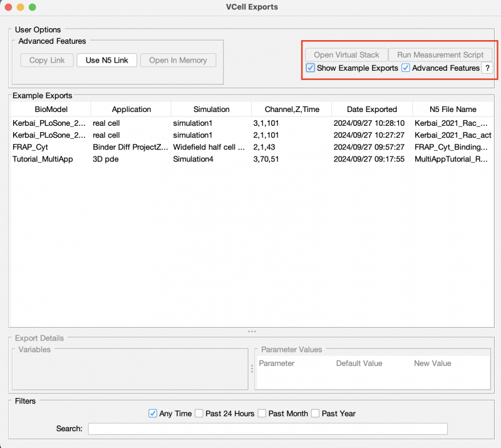Click the Default Value column header
Image resolution: width=501 pixels, height=448 pixels.
pos(359,363)
